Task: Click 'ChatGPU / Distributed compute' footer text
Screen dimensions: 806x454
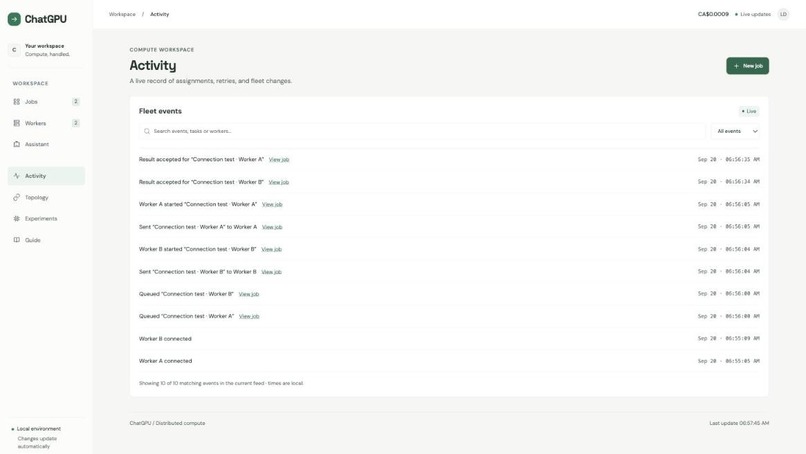Action: [x=167, y=423]
